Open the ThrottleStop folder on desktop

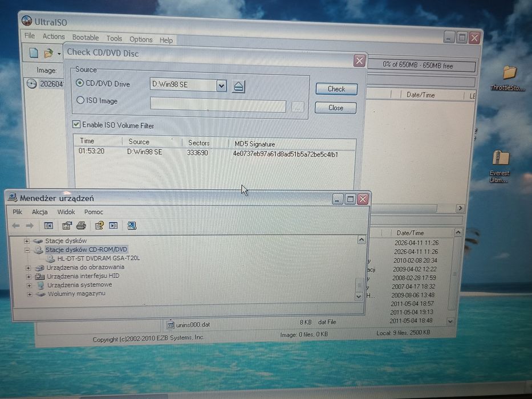click(x=507, y=78)
